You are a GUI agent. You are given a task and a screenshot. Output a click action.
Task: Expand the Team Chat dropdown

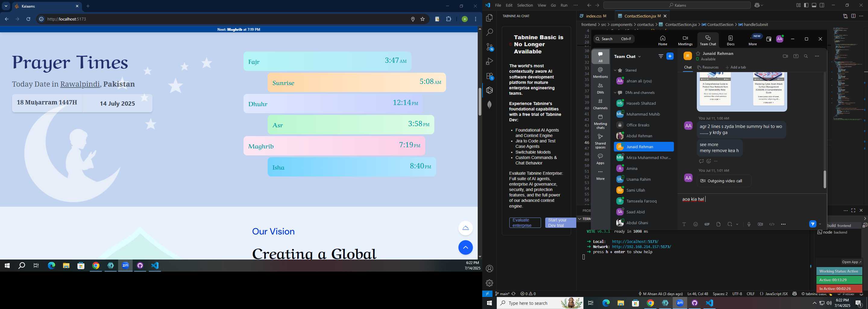coord(640,57)
